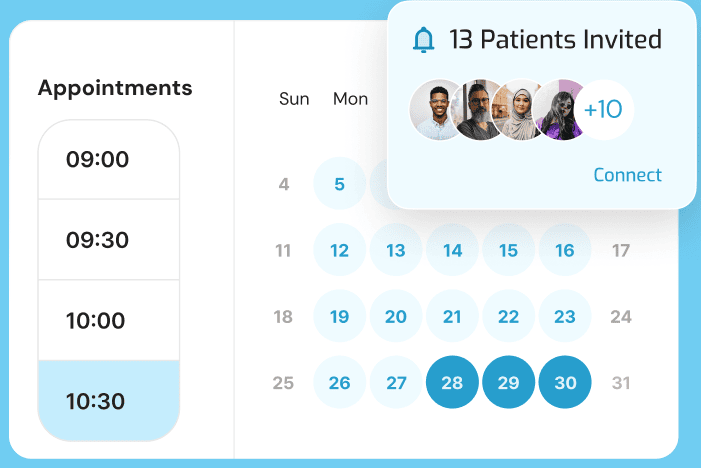
Task: Select date 12 on the calendar
Action: pyautogui.click(x=339, y=250)
